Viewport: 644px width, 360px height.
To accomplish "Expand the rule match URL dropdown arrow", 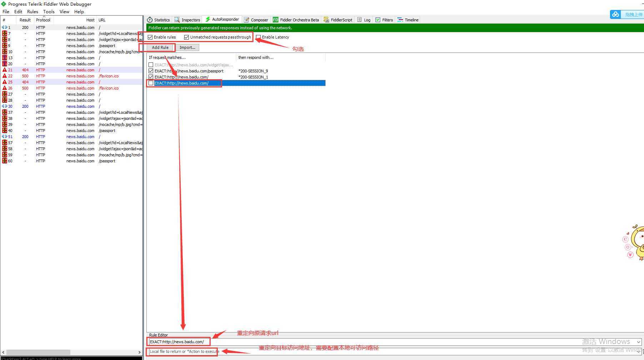I will tap(638, 342).
